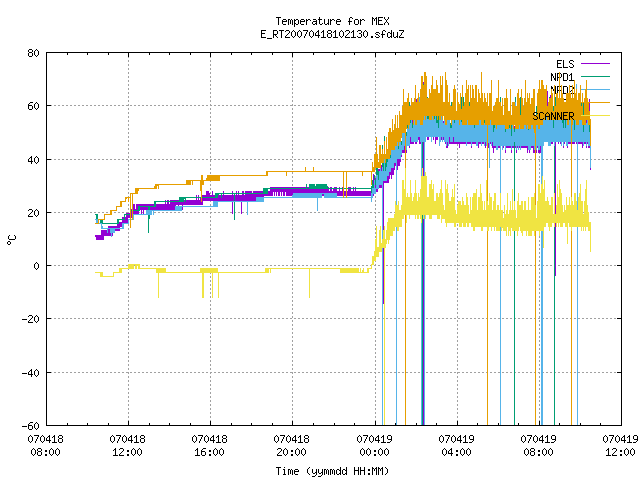Pick the purple ELS legend line sample

(x=595, y=64)
